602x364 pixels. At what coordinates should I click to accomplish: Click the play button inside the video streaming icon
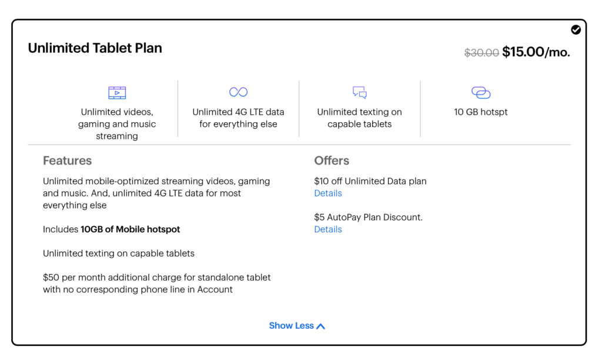click(118, 93)
